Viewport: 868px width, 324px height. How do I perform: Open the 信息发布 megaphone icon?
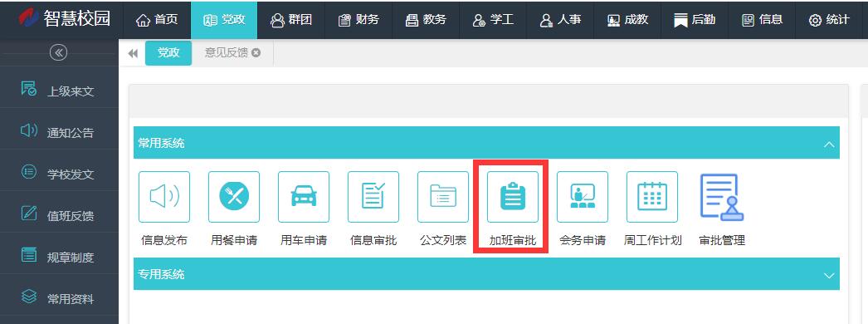click(163, 197)
